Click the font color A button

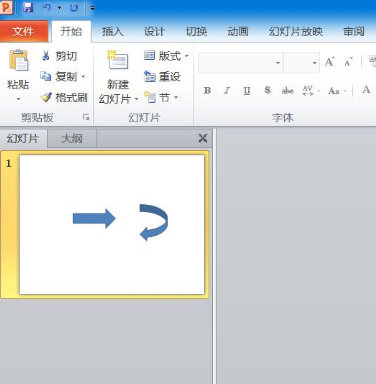366,90
